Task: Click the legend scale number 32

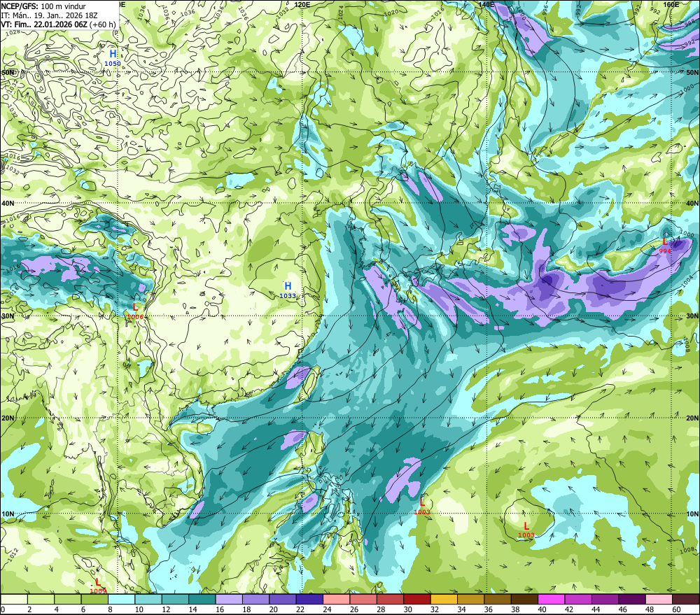Action: click(435, 609)
